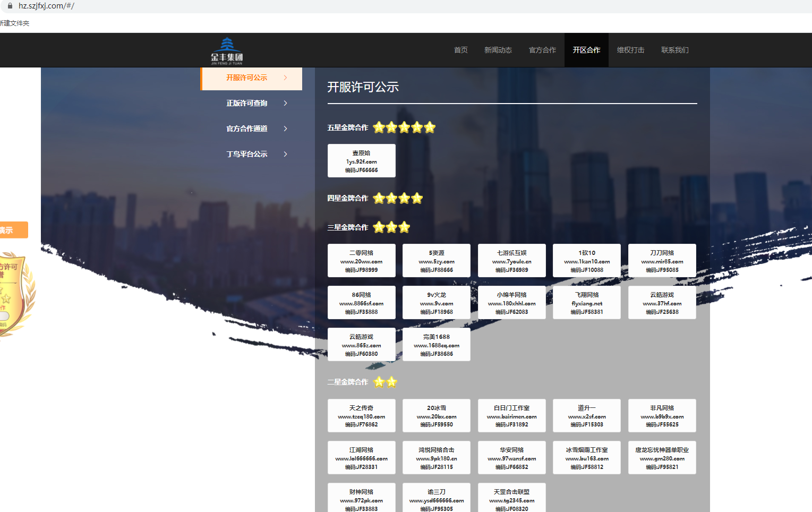Click the five-star rating icons
This screenshot has height=512, width=812.
coord(404,127)
